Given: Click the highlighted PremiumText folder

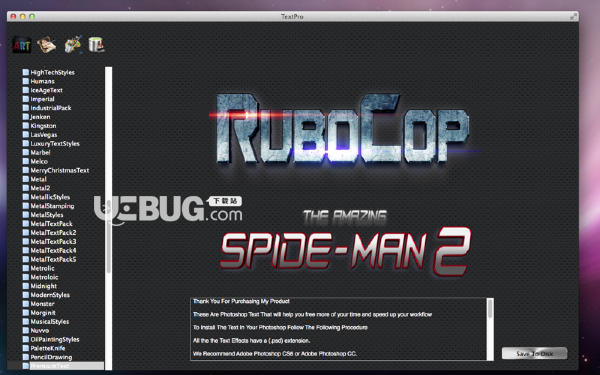Looking at the screenshot, I should [55, 366].
